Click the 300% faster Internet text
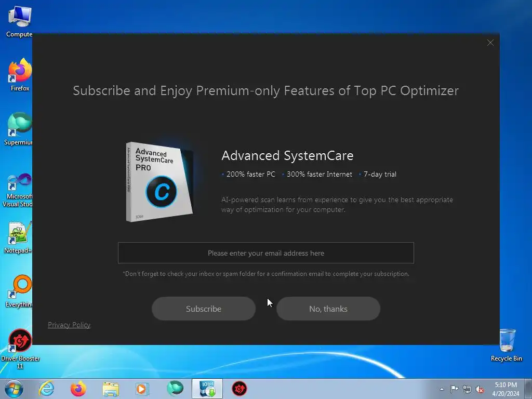The width and height of the screenshot is (532, 399). pos(320,174)
